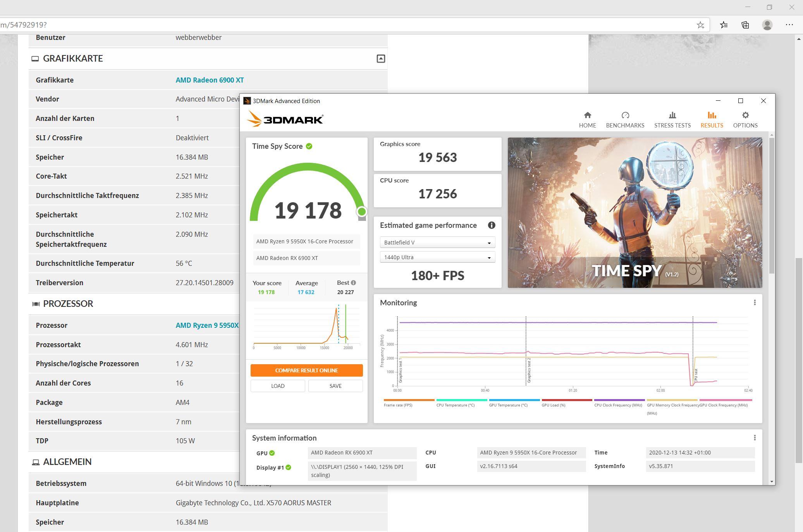Open the browser collections icon
Viewport: 803px width, 532px height.
(x=745, y=25)
